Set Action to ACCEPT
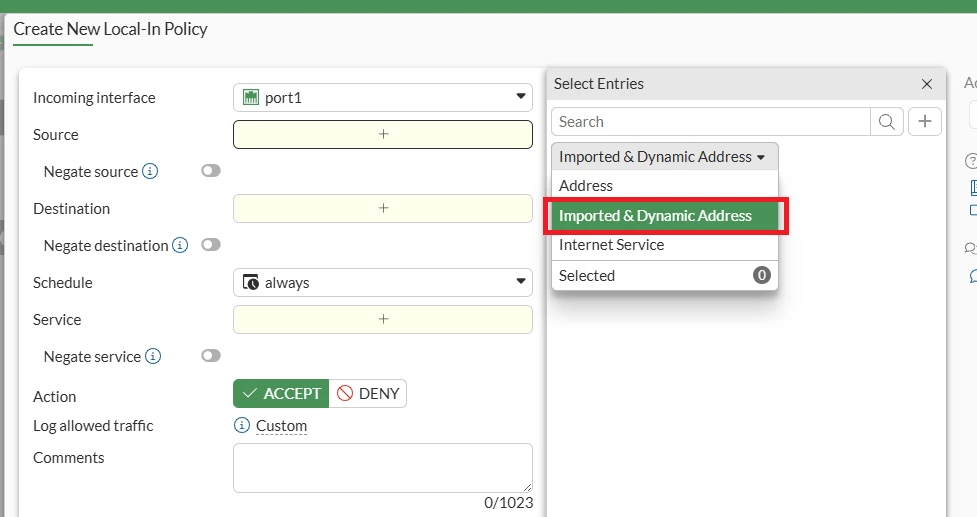 [281, 394]
